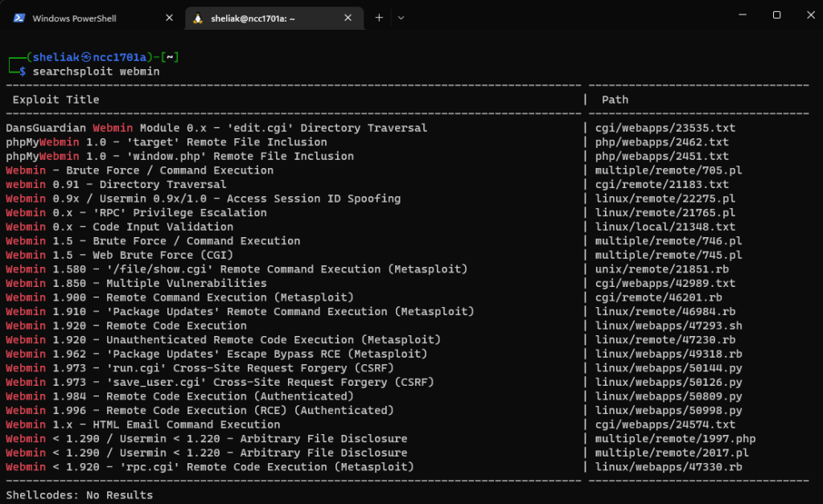This screenshot has width=823, height=504.
Task: Open a new tab with the plus button
Action: click(379, 18)
